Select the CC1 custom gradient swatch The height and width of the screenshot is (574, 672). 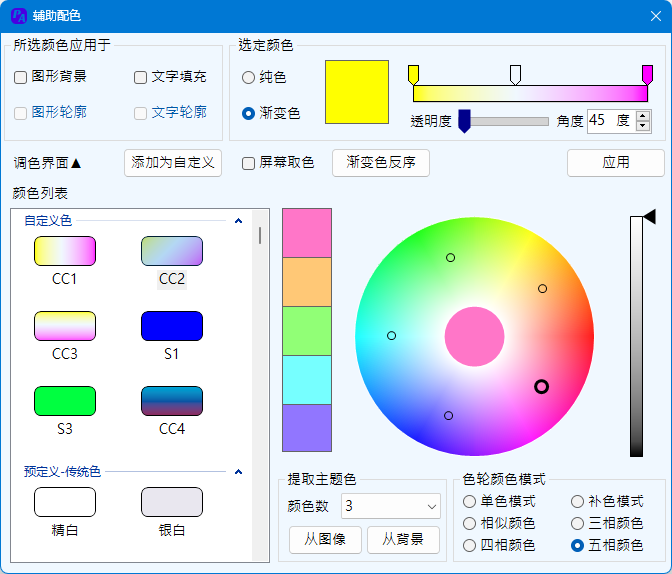click(x=65, y=251)
